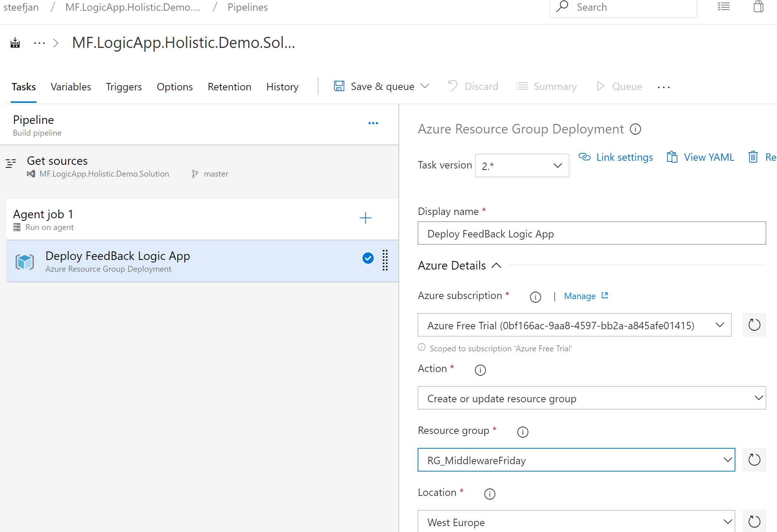Open the Azure subscription dropdown

(574, 325)
